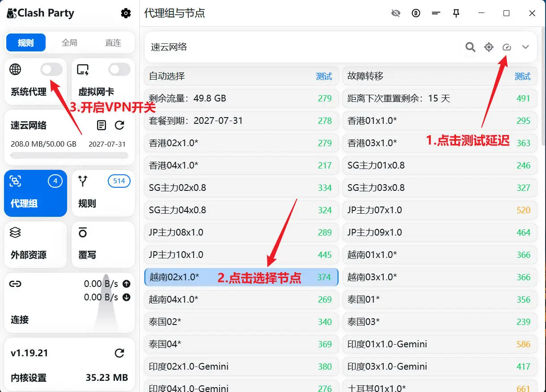Locate current node with the crosshair icon
This screenshot has height=392, width=546.
[x=488, y=47]
